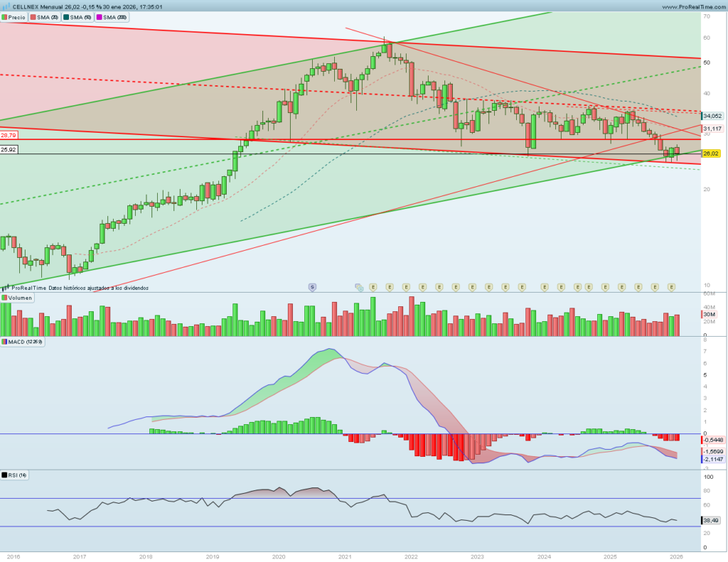Select the 30M volume value label

(x=709, y=314)
